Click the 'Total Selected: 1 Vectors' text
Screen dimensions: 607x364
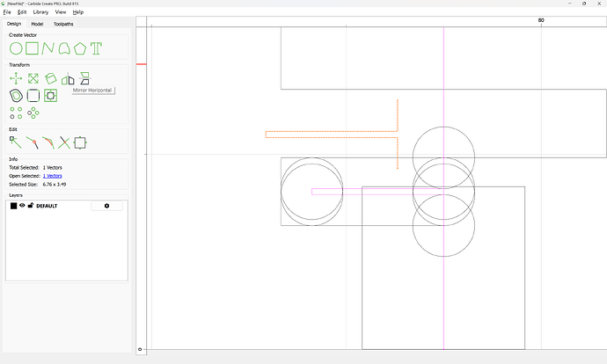coord(35,168)
